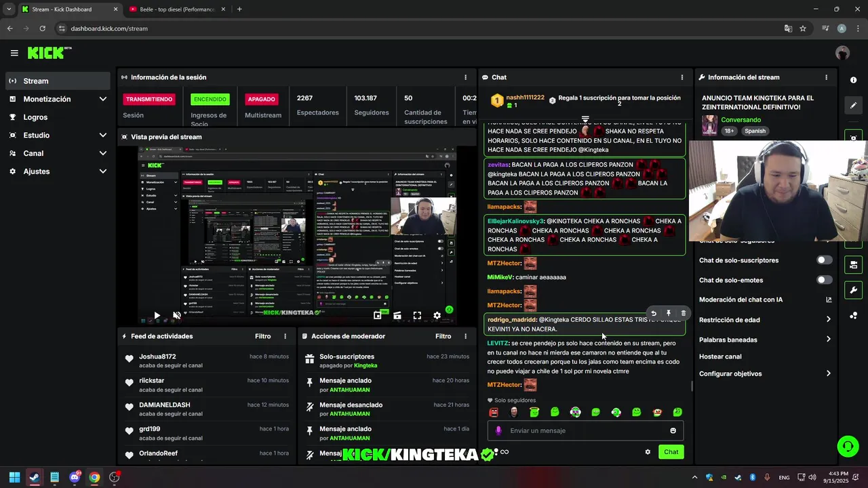Open Palabras baneadas settings

[765, 340]
